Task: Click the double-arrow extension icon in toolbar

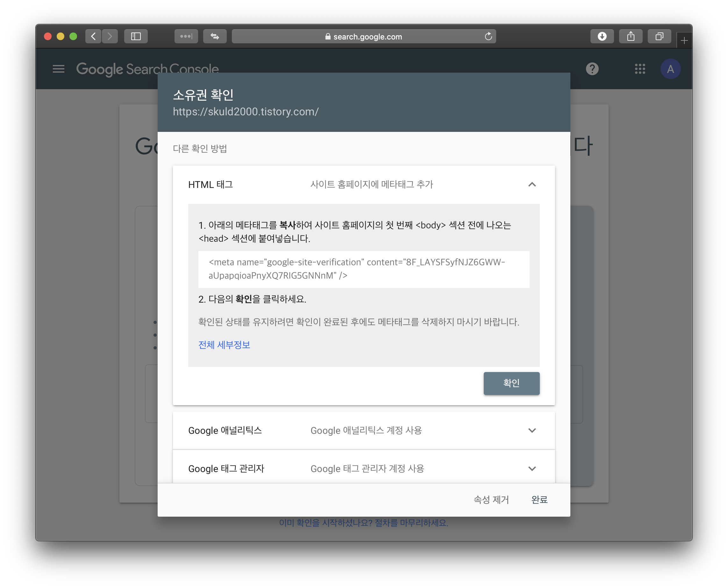Action: click(x=215, y=36)
